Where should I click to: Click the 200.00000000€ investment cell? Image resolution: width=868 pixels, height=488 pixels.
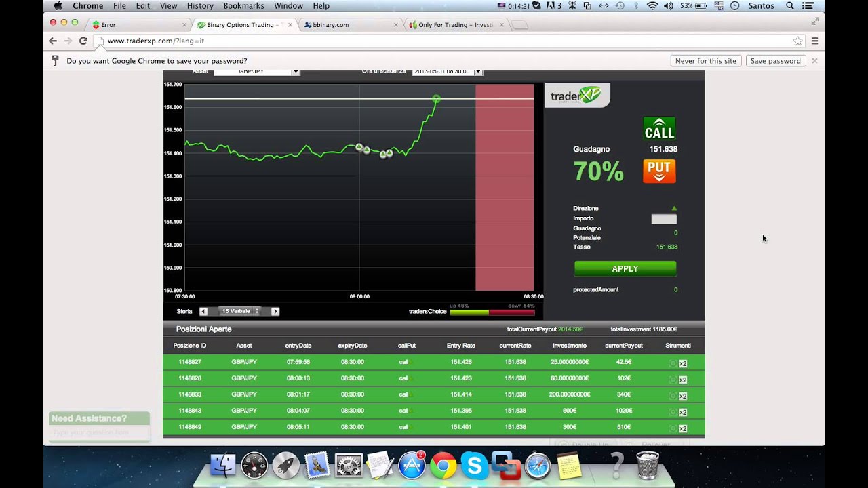pos(570,394)
